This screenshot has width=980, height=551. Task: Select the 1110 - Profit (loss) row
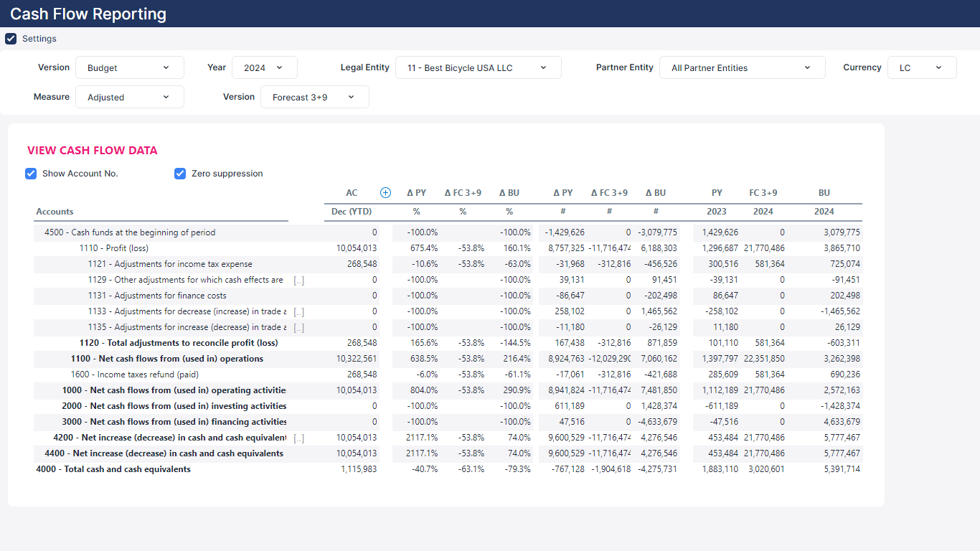click(113, 248)
